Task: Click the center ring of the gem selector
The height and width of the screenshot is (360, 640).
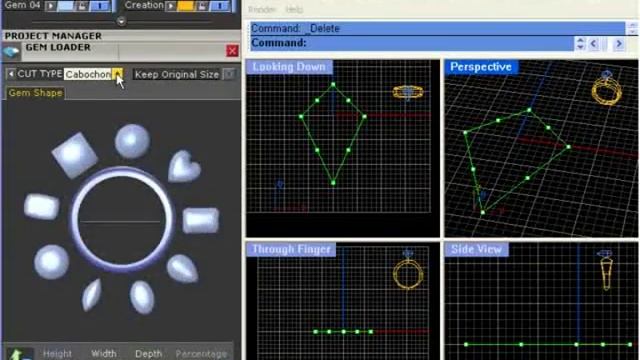Action: click(122, 220)
